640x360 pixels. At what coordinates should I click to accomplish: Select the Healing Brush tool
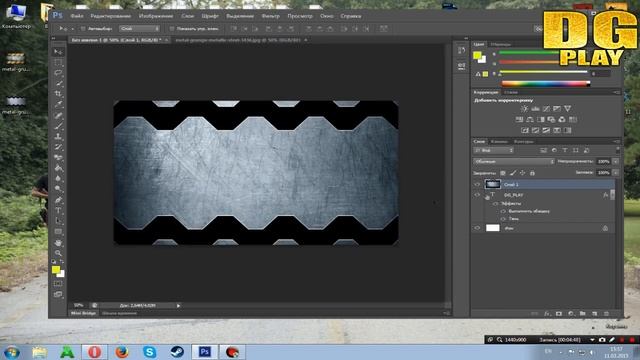click(x=58, y=116)
